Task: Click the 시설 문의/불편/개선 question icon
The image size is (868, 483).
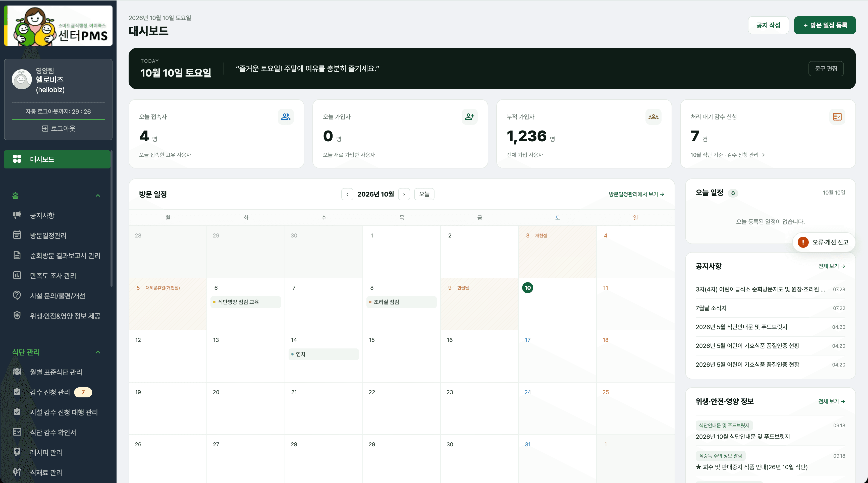Action: pos(17,295)
